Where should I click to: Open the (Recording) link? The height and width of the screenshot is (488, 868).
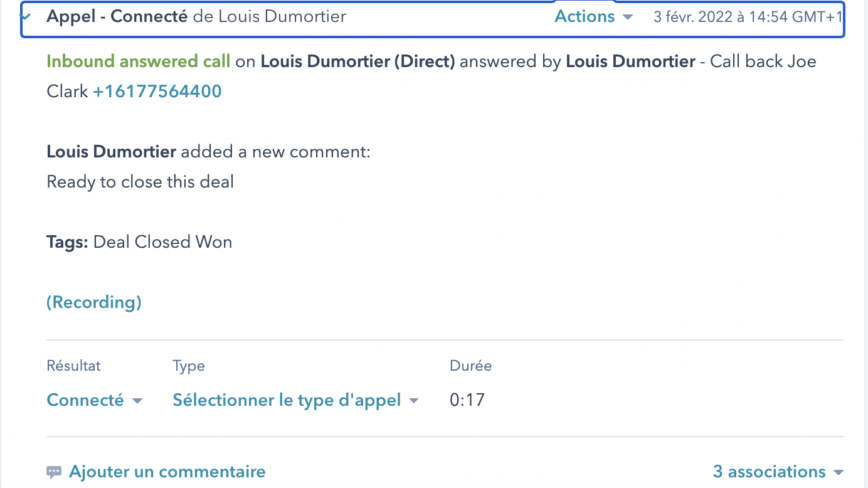coord(94,302)
